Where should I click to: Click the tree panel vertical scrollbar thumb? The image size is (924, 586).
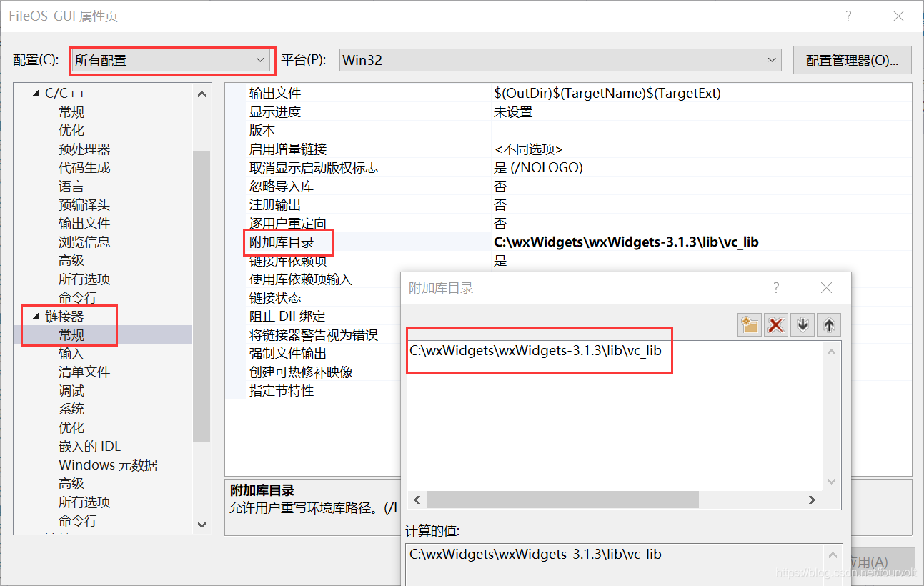pyautogui.click(x=202, y=297)
